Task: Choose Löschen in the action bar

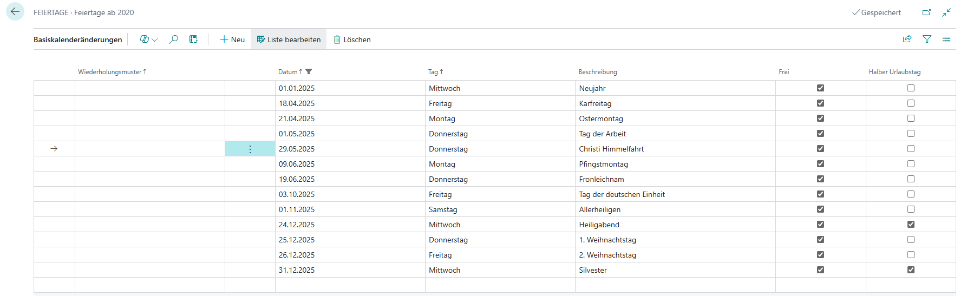Action: point(352,40)
